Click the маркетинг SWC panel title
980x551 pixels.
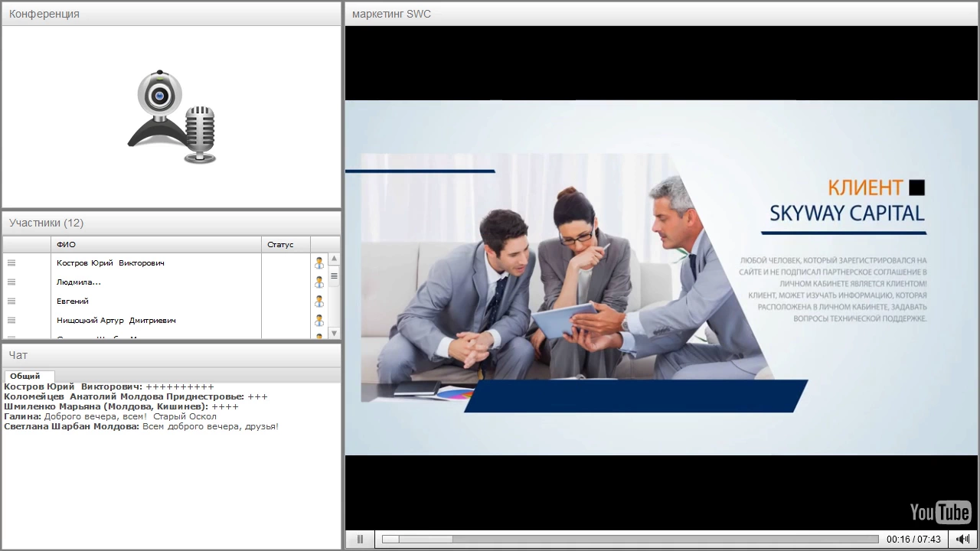pyautogui.click(x=391, y=14)
